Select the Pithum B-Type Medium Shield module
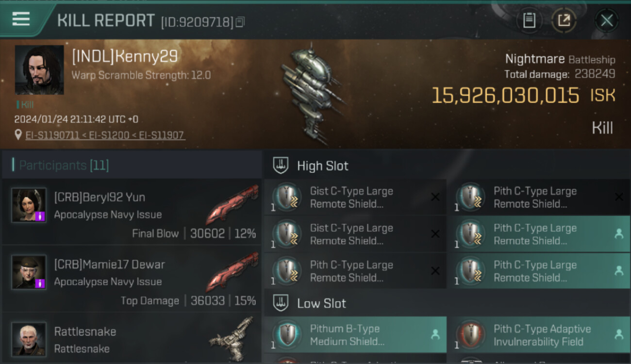The image size is (631, 364). (x=355, y=335)
